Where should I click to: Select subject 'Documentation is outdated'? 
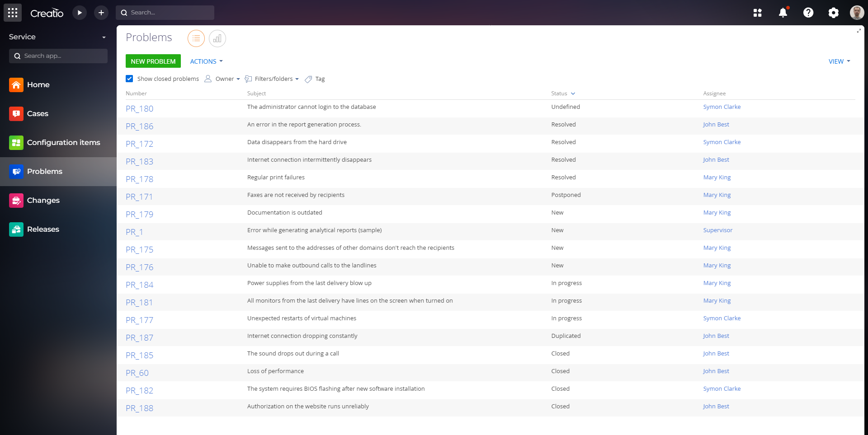[285, 213]
